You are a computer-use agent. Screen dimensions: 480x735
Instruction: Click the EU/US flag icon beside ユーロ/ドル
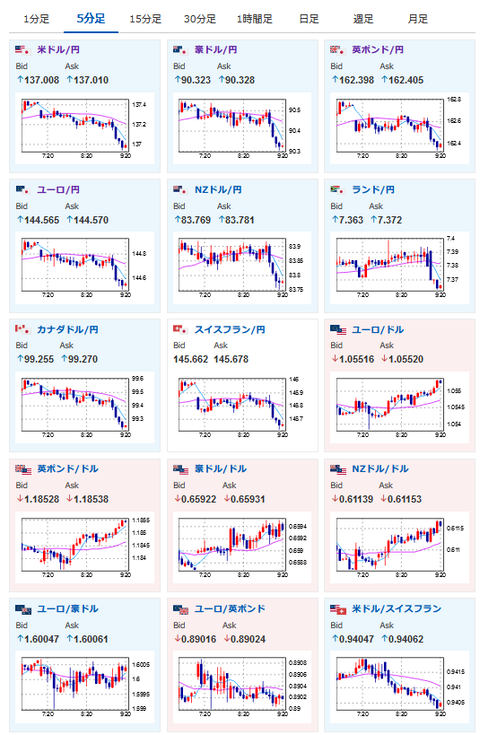tap(338, 330)
